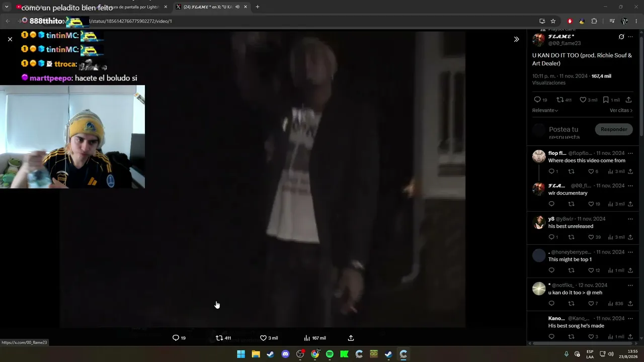Open Ver citas link
The image size is (644, 362).
pos(621,110)
